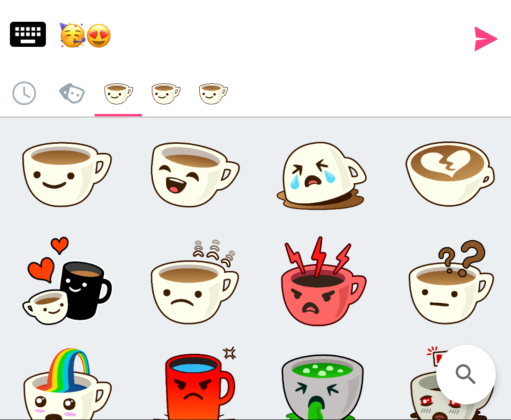Screen dimensions: 511x420
Task: Pick the smiling coffee cup sticker
Action: click(x=67, y=175)
